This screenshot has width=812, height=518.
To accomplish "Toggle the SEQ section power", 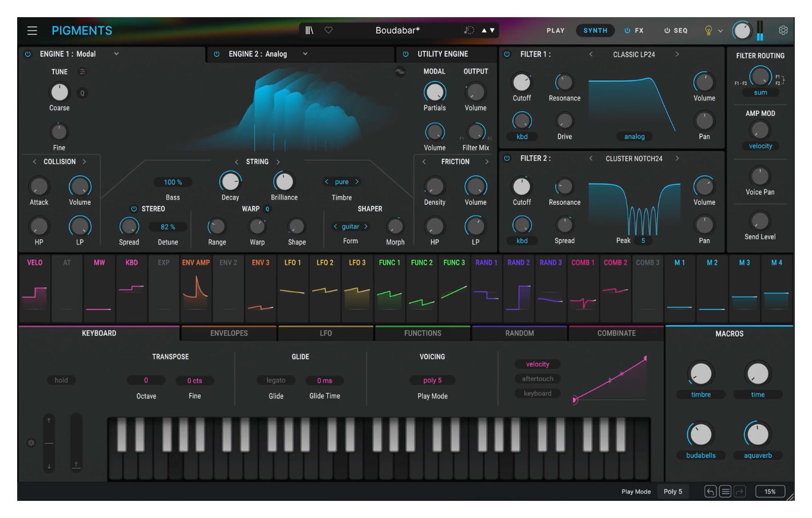I will point(667,30).
